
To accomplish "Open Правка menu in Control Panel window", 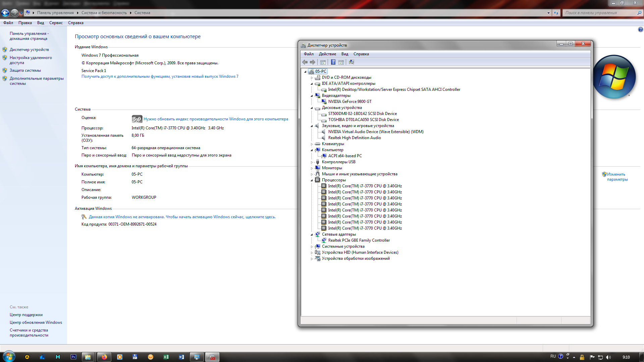I will coord(25,23).
